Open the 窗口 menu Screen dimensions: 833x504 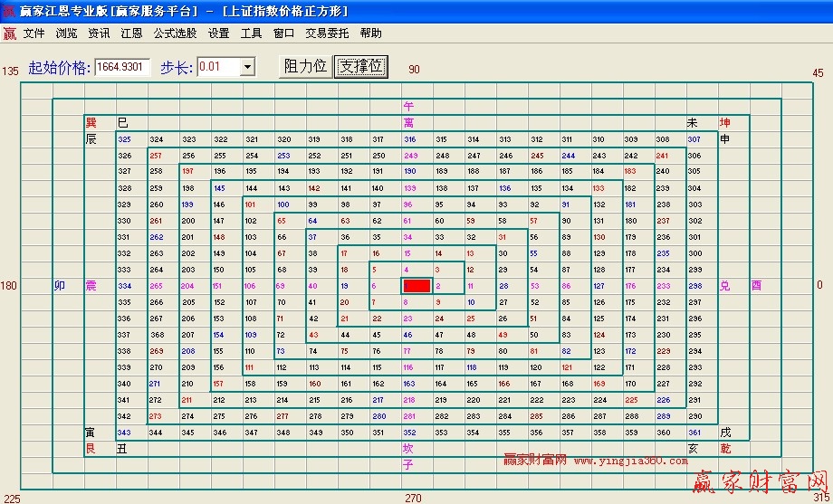click(283, 33)
